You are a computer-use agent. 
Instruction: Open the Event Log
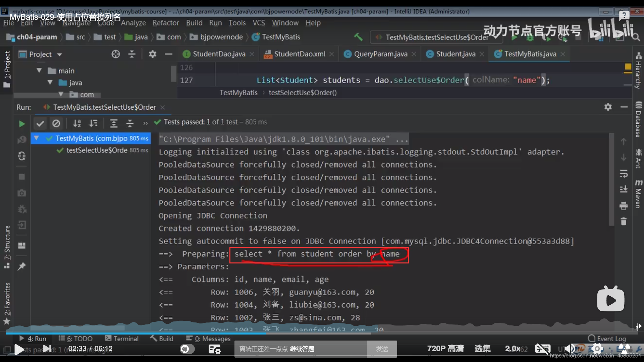point(607,339)
